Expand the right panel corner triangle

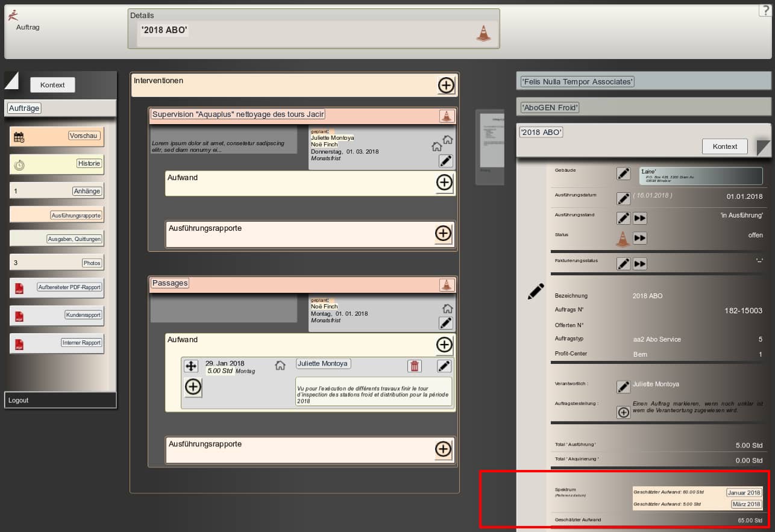(x=764, y=148)
